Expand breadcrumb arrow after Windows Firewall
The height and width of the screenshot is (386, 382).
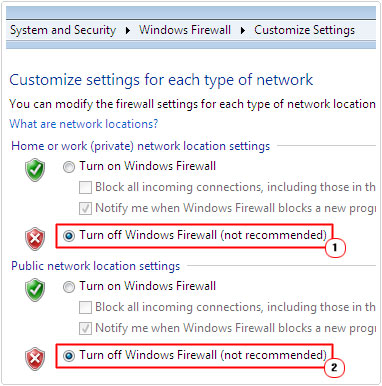coord(243,31)
